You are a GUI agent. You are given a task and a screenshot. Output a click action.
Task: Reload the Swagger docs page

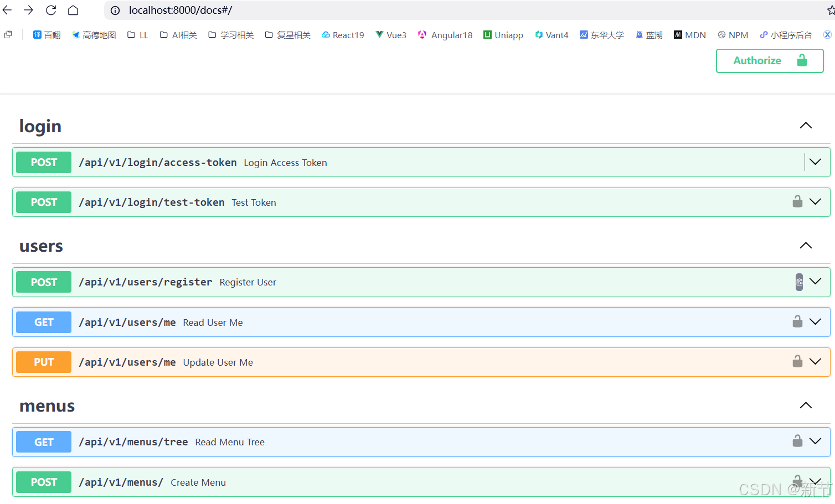click(51, 10)
